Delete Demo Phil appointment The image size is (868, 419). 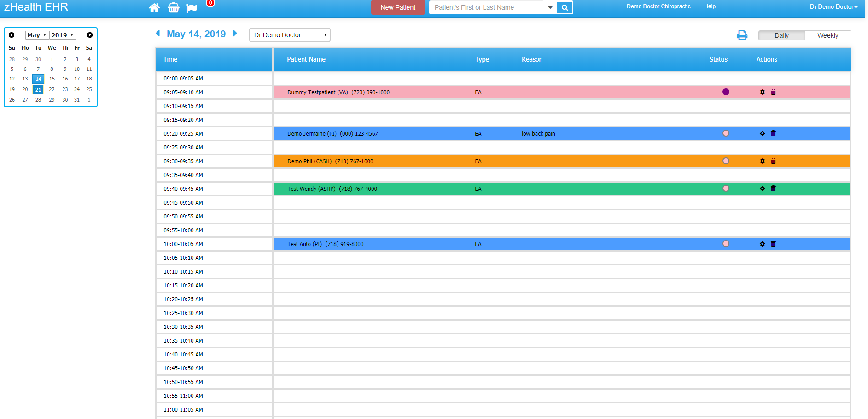coord(774,161)
